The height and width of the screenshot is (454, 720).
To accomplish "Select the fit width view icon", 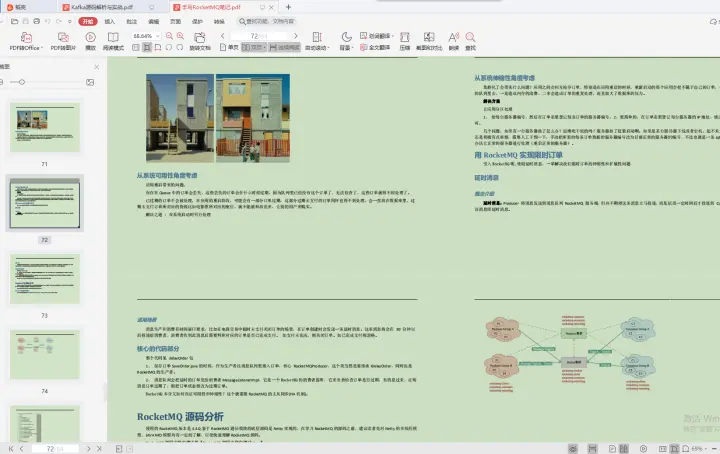I will point(158,47).
